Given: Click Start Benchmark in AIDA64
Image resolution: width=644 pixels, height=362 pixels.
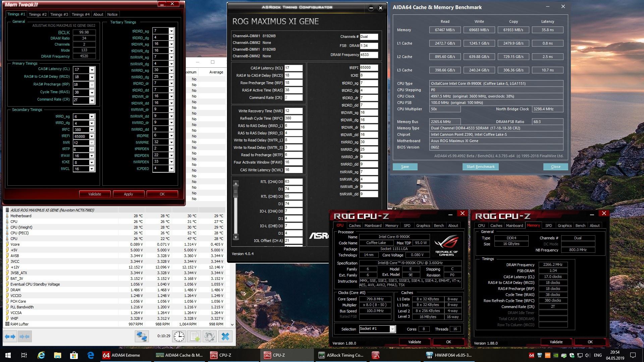Looking at the screenshot, I should [480, 167].
